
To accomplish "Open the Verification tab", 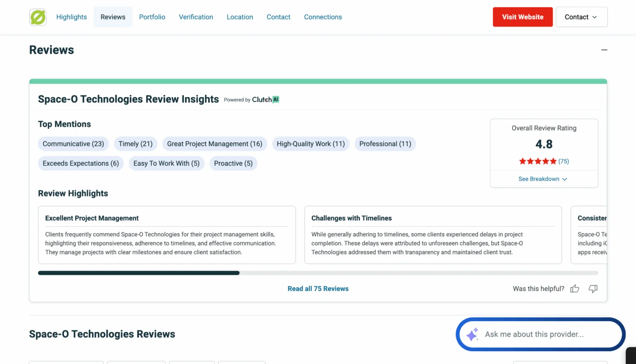I will click(196, 17).
